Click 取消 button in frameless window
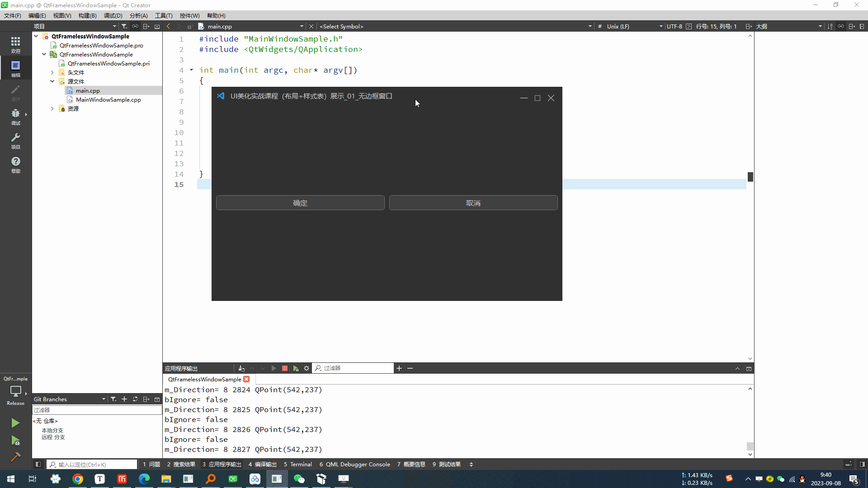The width and height of the screenshot is (868, 488). pyautogui.click(x=473, y=202)
